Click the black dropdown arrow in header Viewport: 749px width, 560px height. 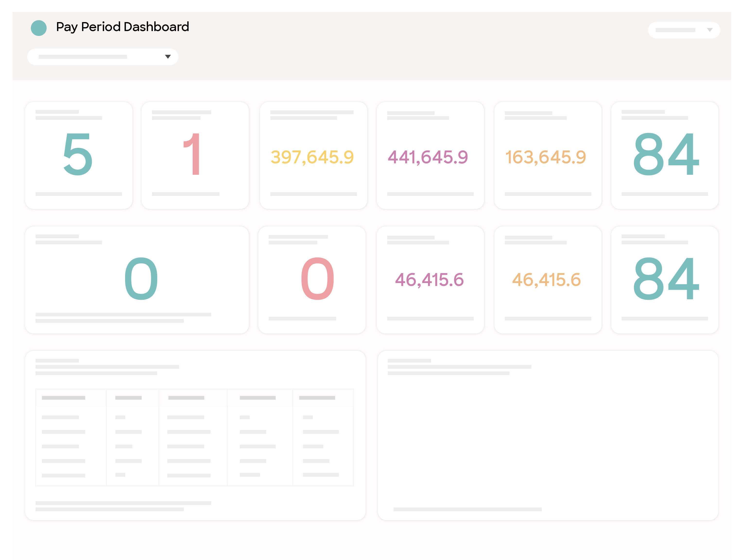tap(168, 57)
